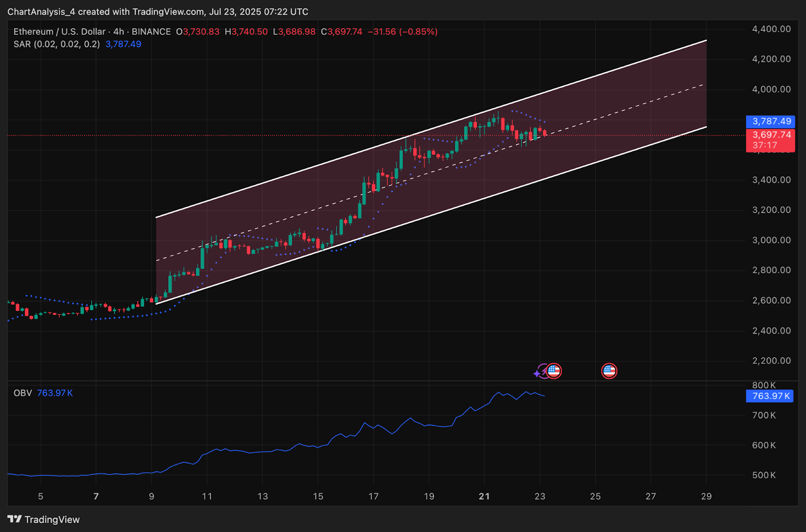Click date label 27 on the time axis

tap(651, 497)
